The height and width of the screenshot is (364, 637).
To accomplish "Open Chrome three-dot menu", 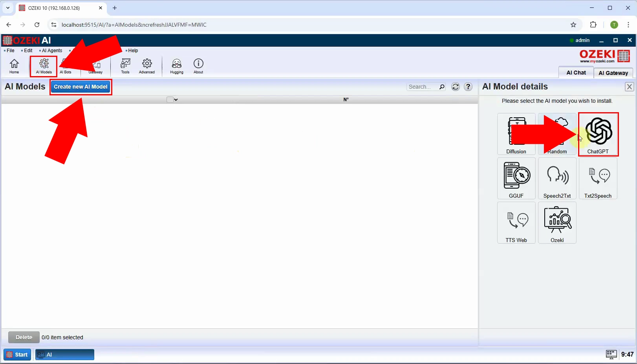I will click(x=628, y=25).
